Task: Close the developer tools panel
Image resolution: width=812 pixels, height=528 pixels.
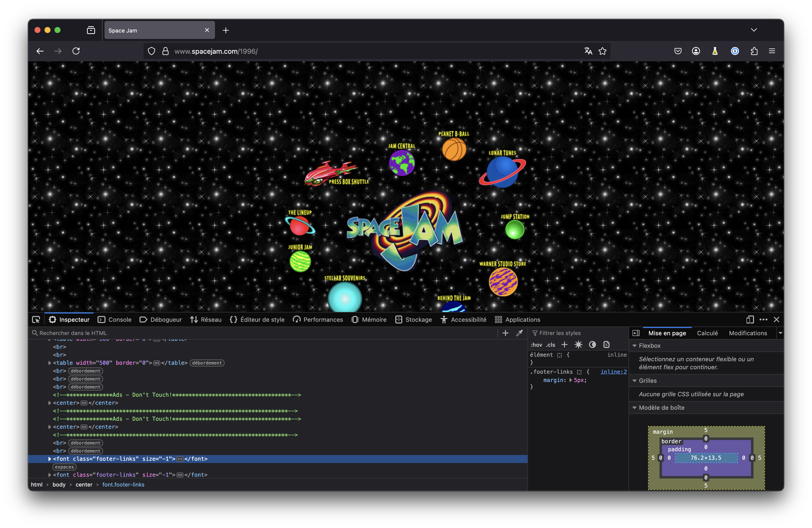Action: point(776,319)
